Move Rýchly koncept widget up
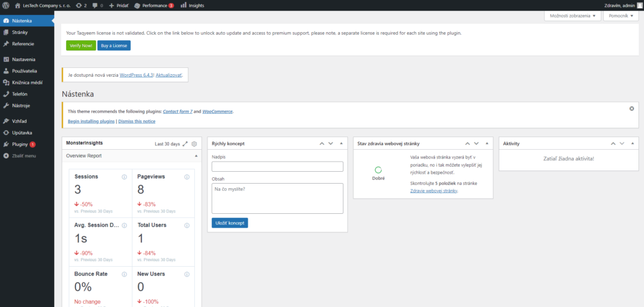 (322, 143)
